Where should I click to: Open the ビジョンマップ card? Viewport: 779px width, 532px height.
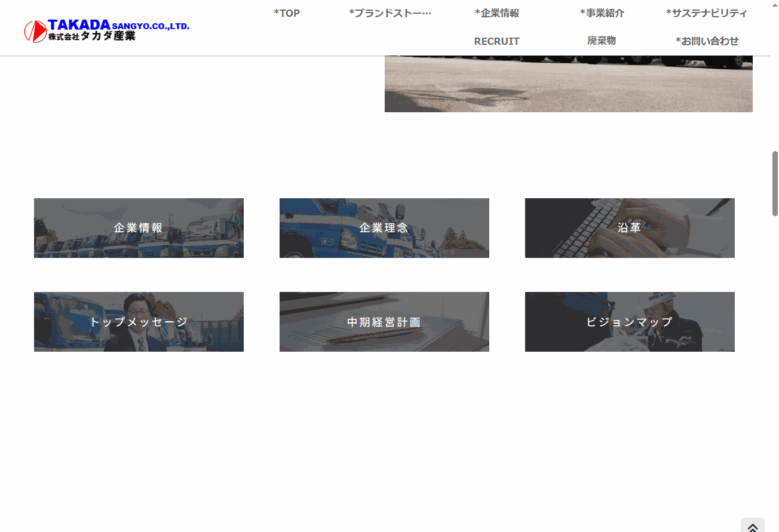click(x=630, y=322)
